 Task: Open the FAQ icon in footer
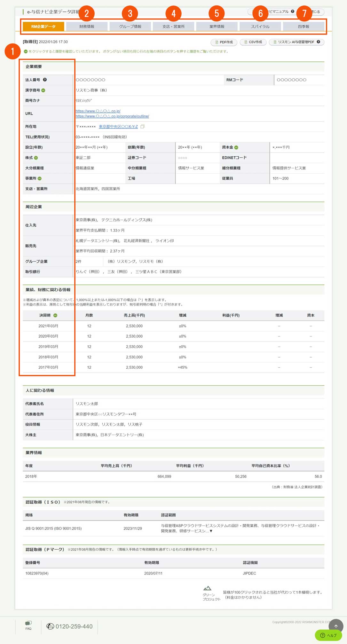[28, 625]
